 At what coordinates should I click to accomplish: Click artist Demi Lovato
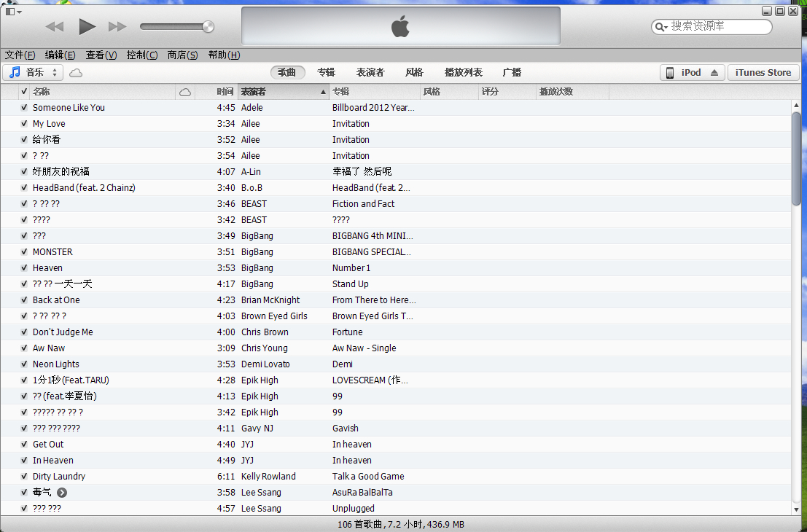(x=265, y=364)
